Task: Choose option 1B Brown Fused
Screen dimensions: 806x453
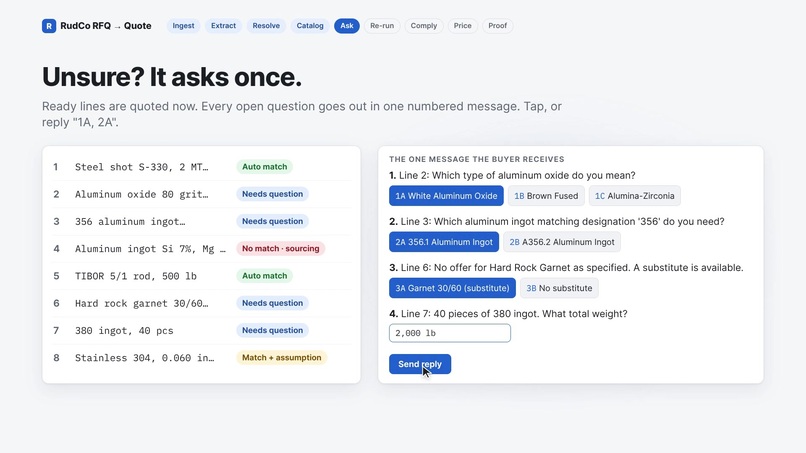Action: pyautogui.click(x=546, y=196)
